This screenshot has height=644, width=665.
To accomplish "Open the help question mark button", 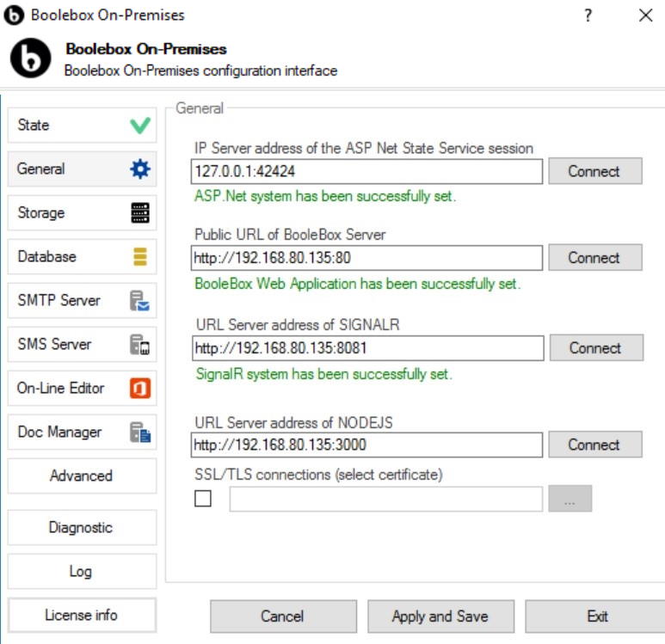I will click(x=588, y=15).
